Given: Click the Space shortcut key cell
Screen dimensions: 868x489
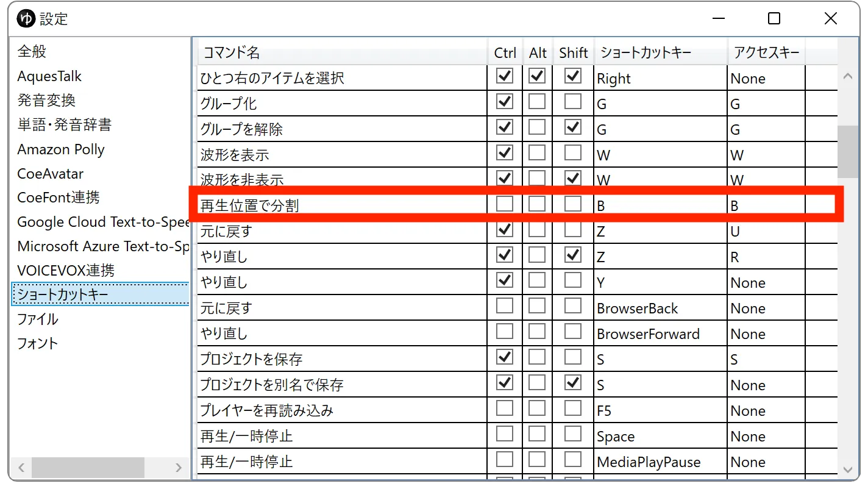Looking at the screenshot, I should click(661, 437).
